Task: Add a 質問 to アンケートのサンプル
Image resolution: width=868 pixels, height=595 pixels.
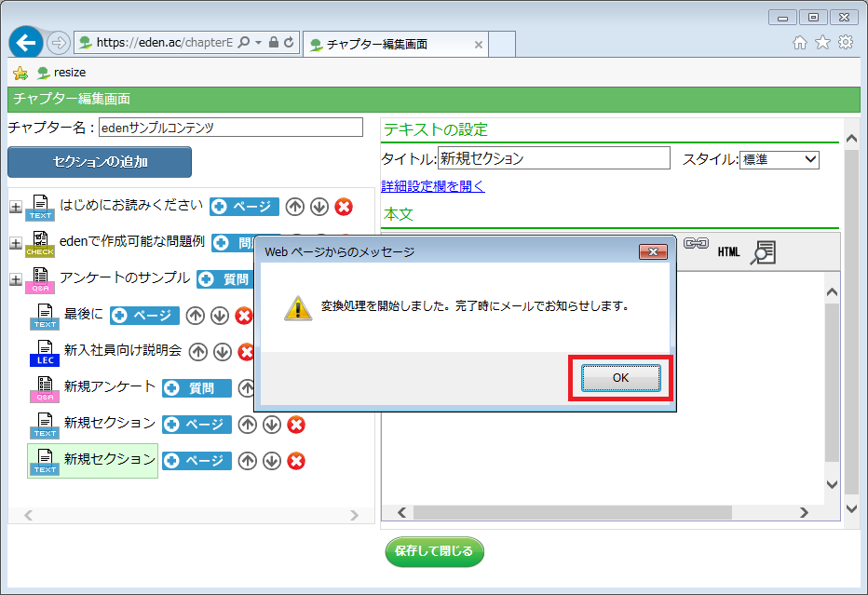Action: [x=226, y=279]
